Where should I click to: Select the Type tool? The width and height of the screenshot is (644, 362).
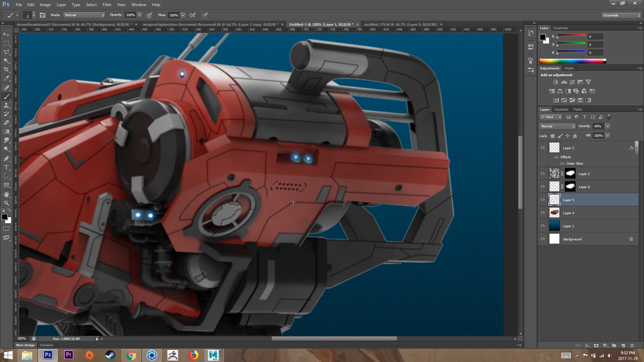tap(6, 167)
